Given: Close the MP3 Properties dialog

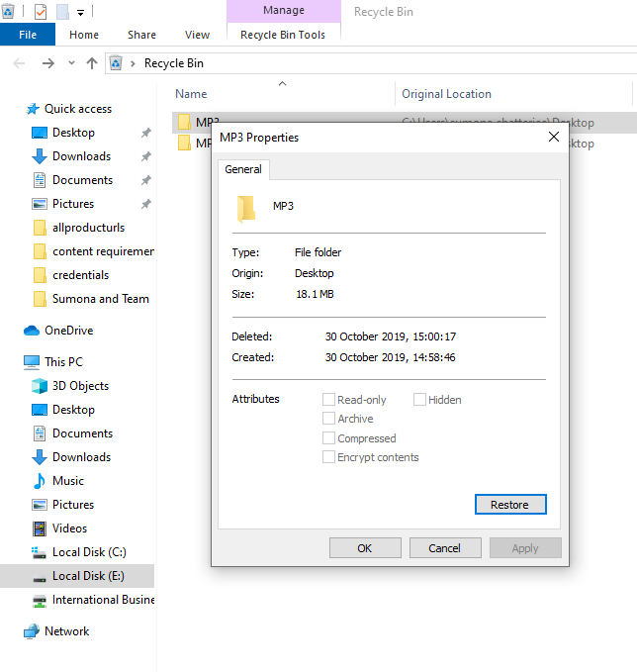Looking at the screenshot, I should point(554,138).
